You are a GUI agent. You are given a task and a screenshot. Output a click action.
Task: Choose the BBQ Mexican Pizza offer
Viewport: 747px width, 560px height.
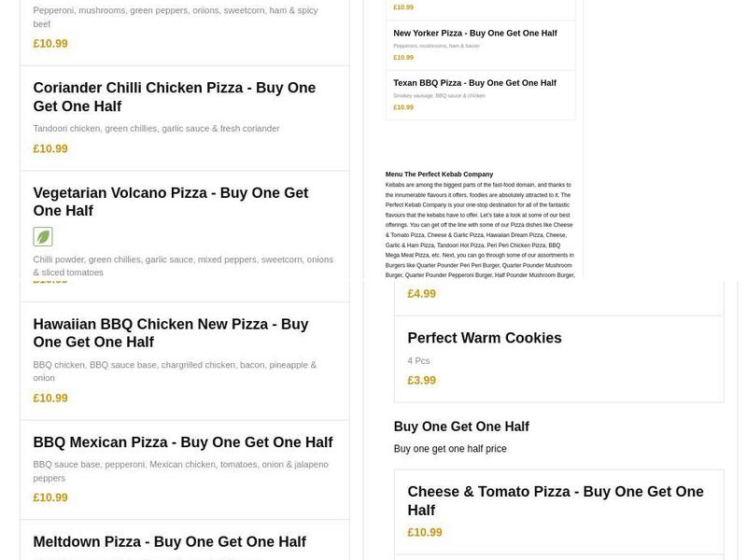coord(183,441)
